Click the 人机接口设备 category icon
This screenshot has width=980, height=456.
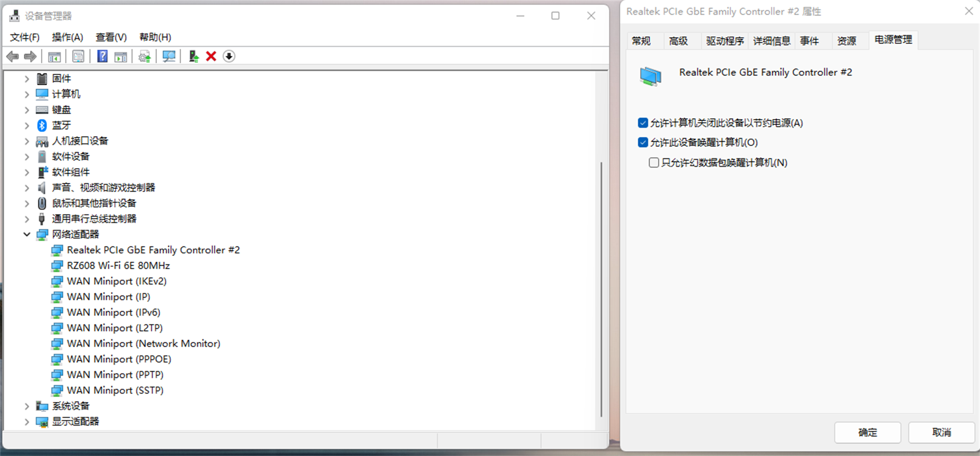click(x=42, y=141)
